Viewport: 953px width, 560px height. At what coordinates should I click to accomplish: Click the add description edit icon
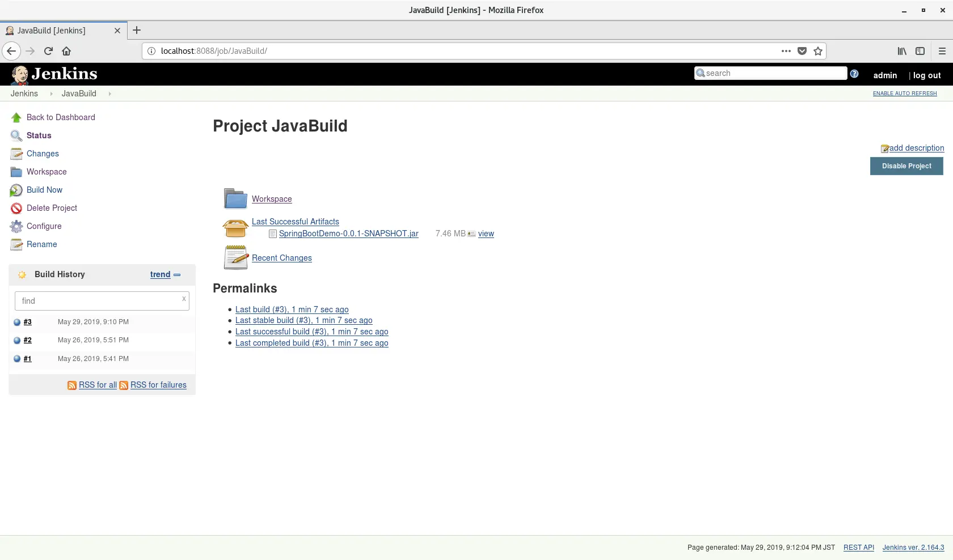click(884, 149)
